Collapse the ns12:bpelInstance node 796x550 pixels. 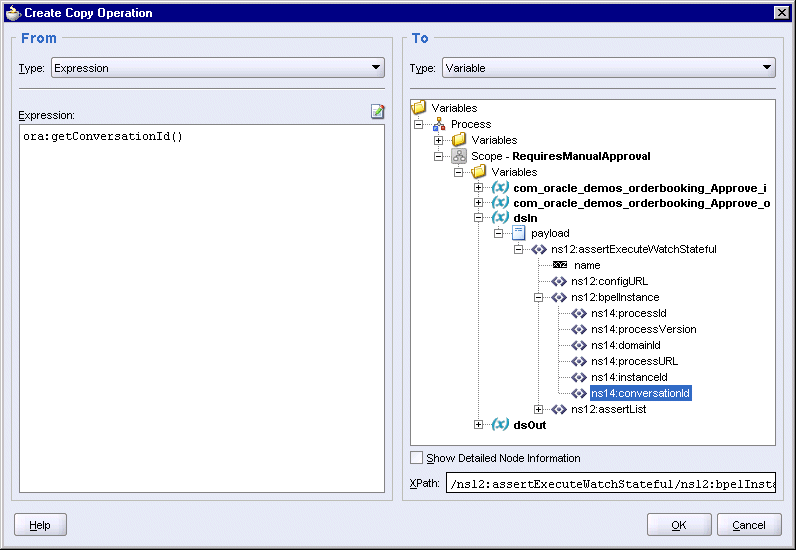click(x=539, y=298)
